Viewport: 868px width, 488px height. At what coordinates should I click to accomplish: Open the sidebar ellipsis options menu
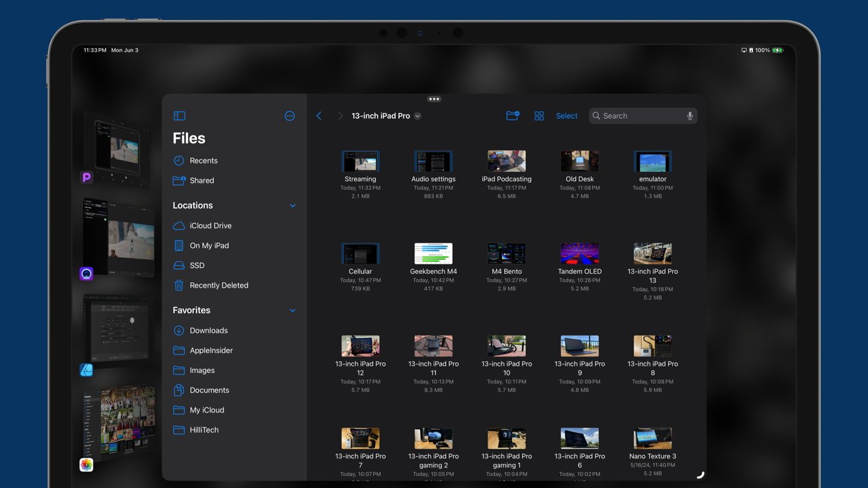tap(290, 116)
